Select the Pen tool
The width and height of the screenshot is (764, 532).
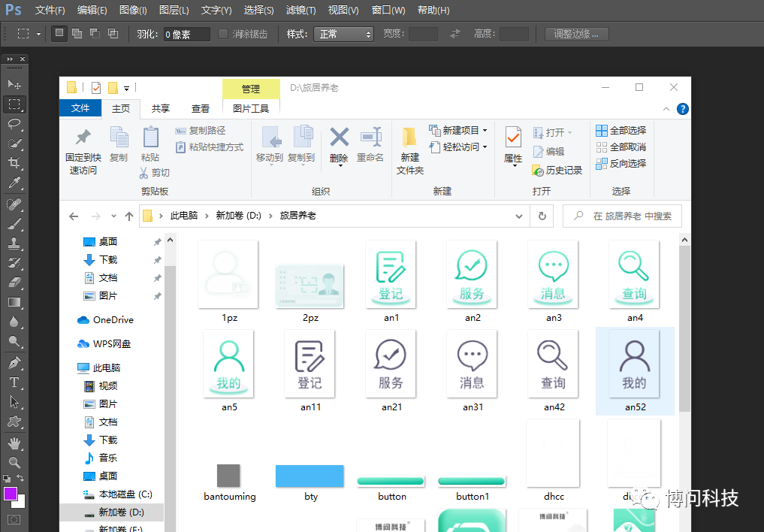14,363
